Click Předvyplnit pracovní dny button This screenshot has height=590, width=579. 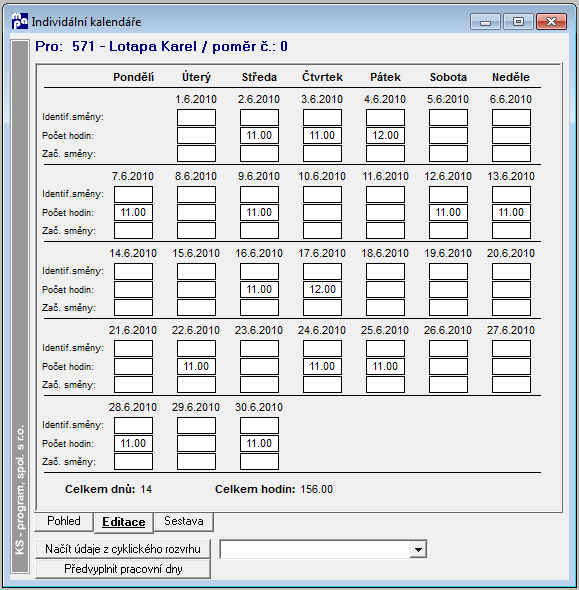123,569
